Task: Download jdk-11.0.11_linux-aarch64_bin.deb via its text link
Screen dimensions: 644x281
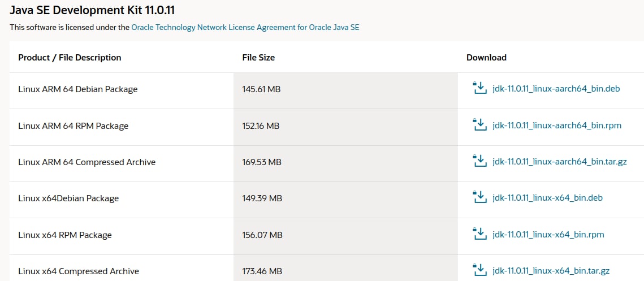Action: [x=556, y=89]
